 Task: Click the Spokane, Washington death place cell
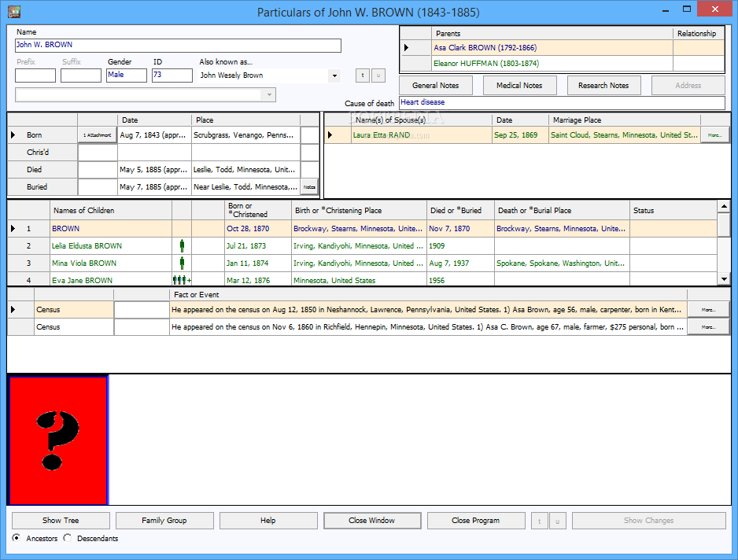coord(562,263)
